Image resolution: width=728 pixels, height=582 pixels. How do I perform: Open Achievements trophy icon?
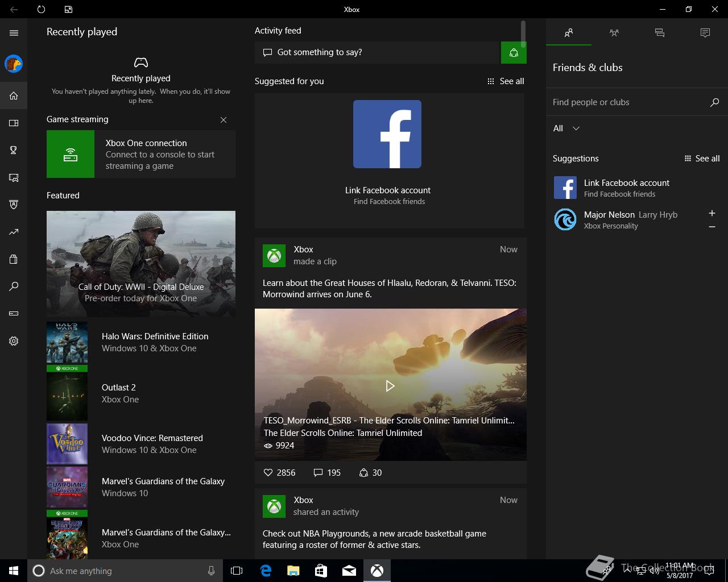click(14, 150)
